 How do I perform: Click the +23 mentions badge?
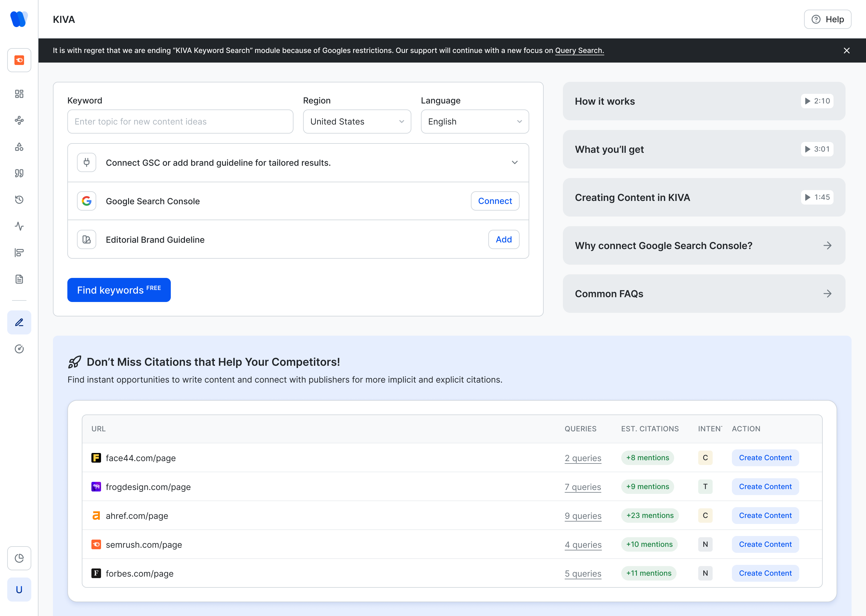[650, 516]
